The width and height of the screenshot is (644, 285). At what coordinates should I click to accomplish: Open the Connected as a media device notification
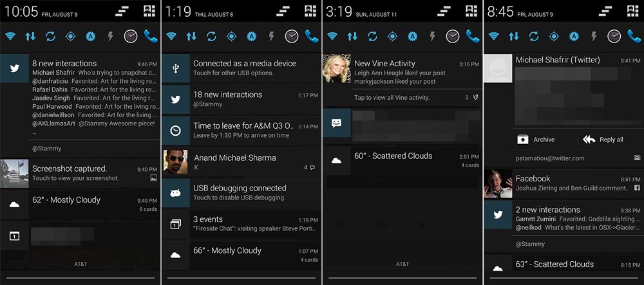tap(241, 68)
